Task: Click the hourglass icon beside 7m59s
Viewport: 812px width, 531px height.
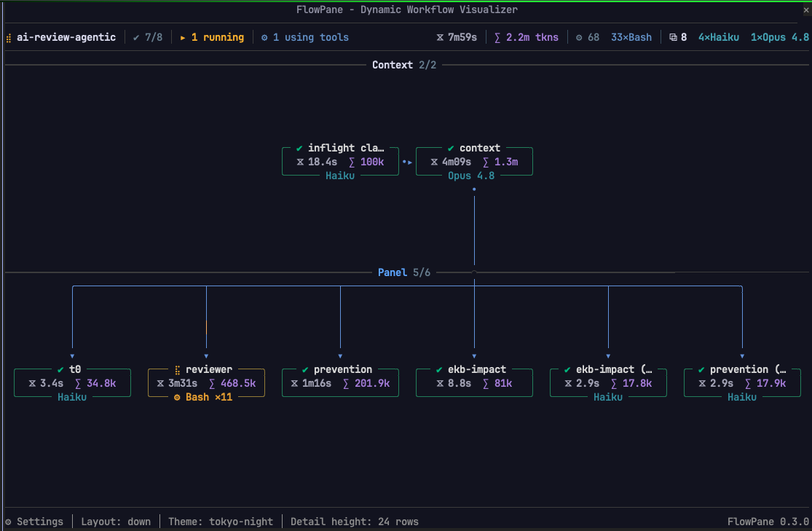Action: click(440, 37)
